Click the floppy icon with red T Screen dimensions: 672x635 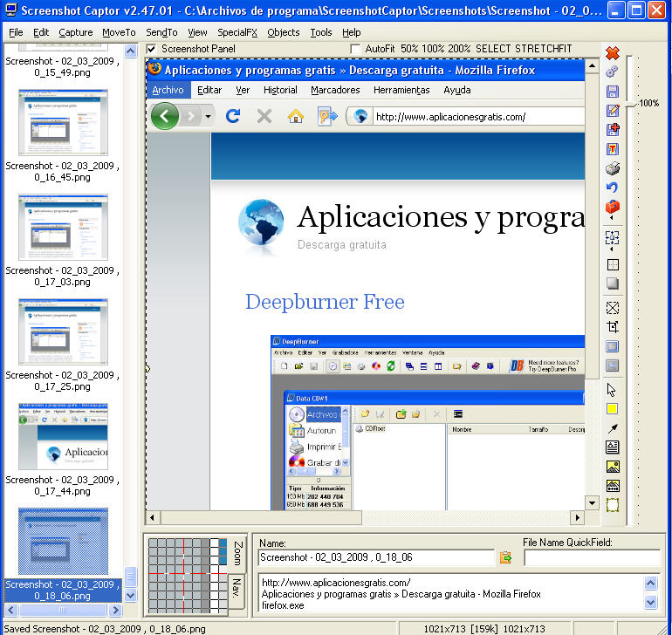click(613, 148)
